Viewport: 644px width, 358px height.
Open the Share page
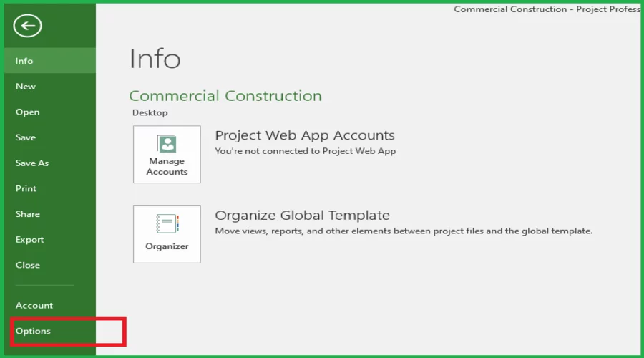[x=50, y=214]
